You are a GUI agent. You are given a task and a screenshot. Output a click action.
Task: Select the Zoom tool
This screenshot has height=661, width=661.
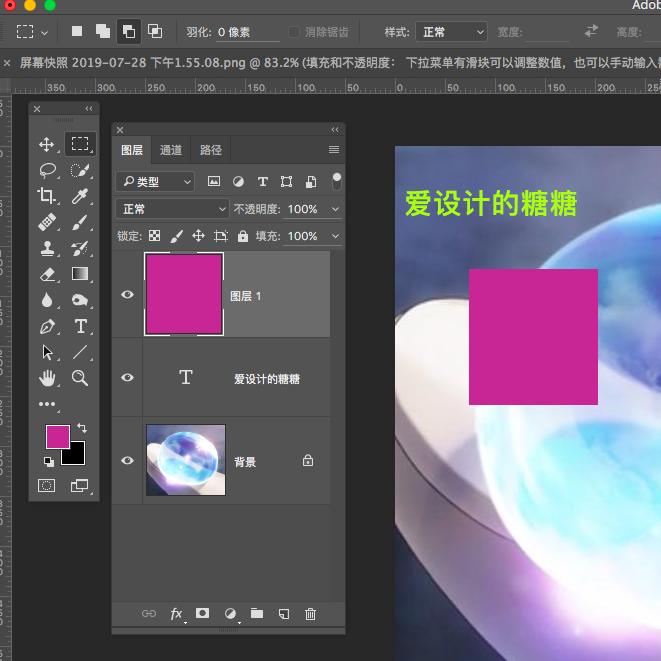[80, 378]
